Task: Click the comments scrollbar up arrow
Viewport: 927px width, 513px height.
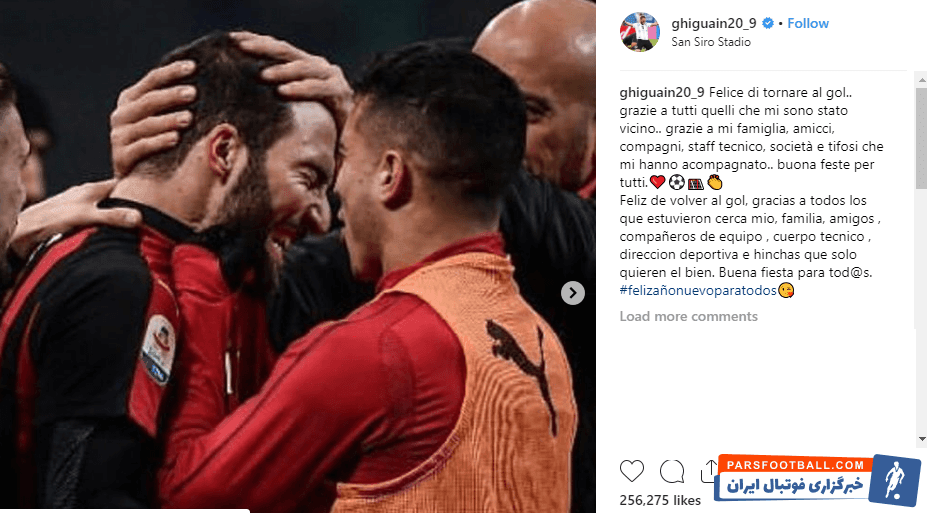Action: 921,79
